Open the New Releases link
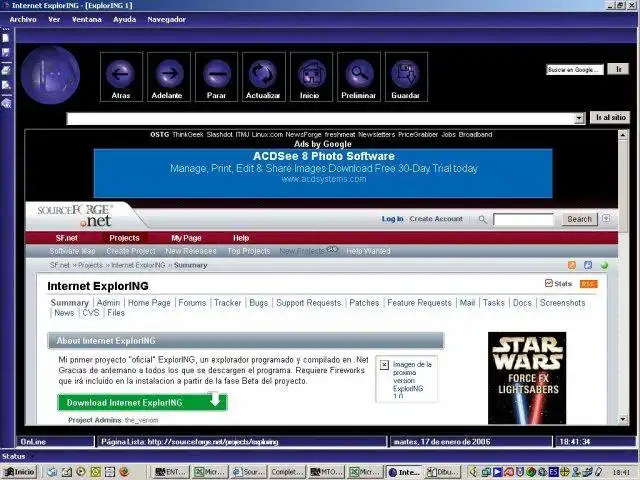Screen dimensions: 640x480 pos(191,251)
